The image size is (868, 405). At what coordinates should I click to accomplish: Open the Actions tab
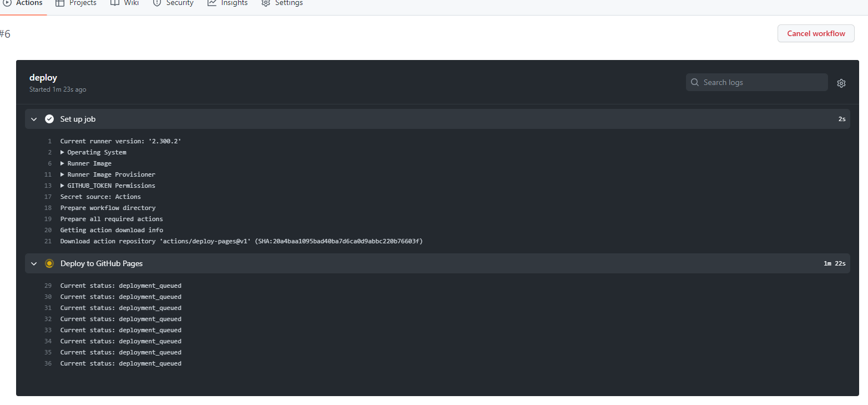pyautogui.click(x=23, y=3)
